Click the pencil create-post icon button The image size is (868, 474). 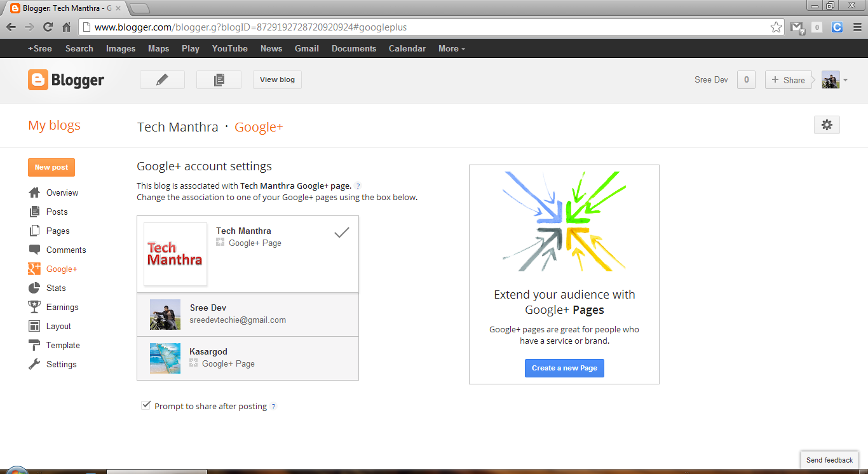(162, 79)
